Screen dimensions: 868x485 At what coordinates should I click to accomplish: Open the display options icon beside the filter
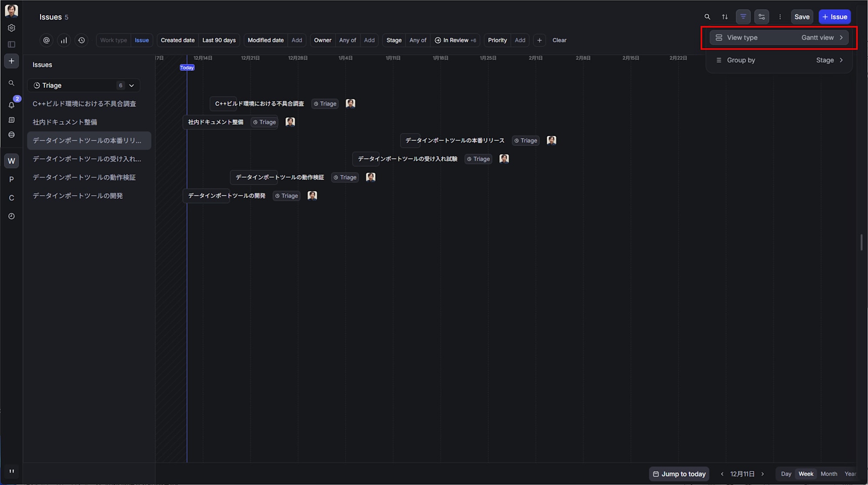pos(762,16)
